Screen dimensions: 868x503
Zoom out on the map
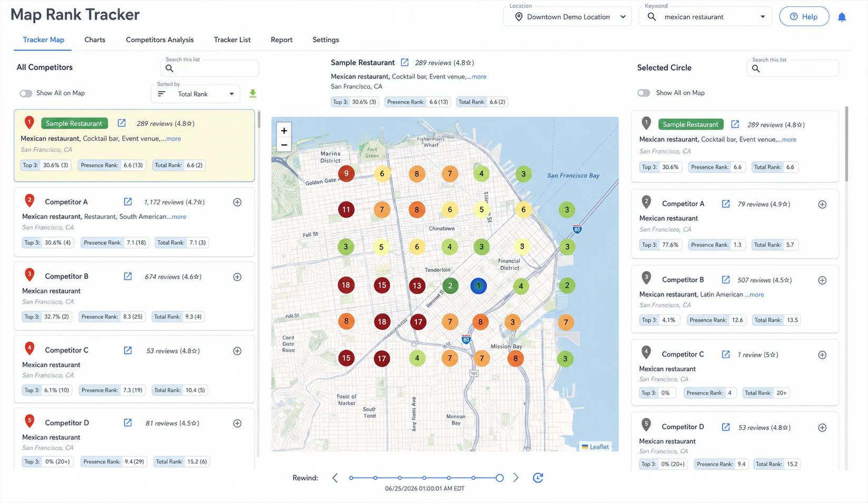(284, 145)
